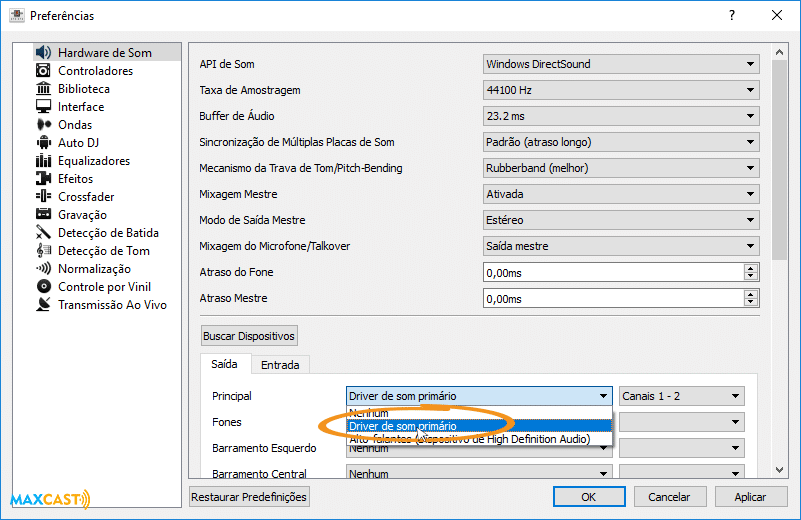Increase Atraso do Fone with up arrow

click(750, 268)
